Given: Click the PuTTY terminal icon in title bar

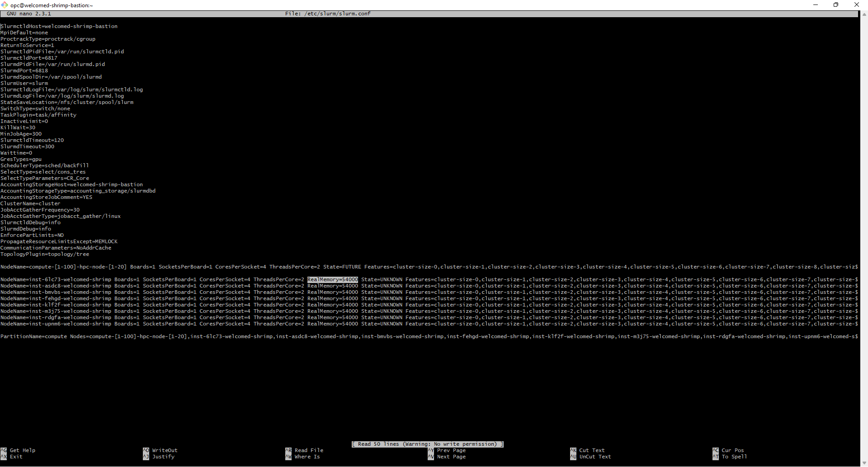Looking at the screenshot, I should (x=5, y=5).
